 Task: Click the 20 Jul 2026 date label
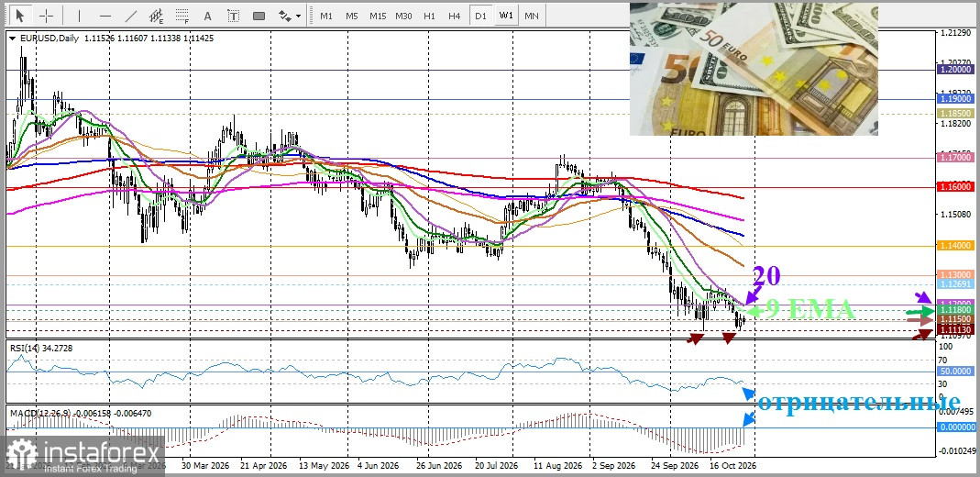tap(496, 466)
